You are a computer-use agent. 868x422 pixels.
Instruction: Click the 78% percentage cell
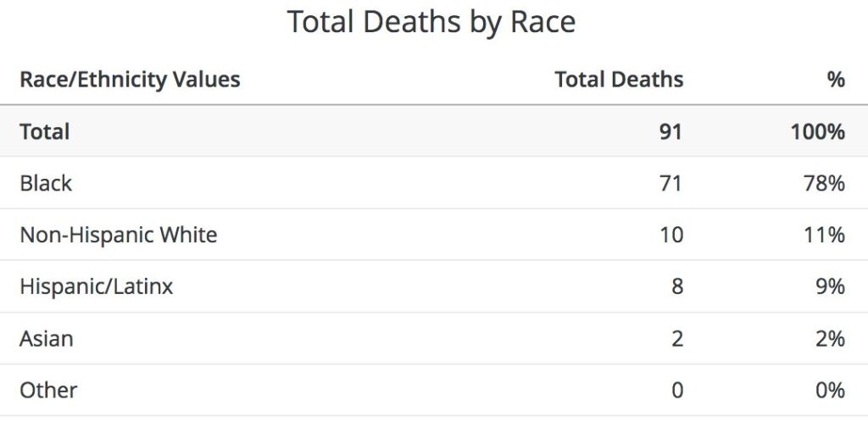[826, 183]
